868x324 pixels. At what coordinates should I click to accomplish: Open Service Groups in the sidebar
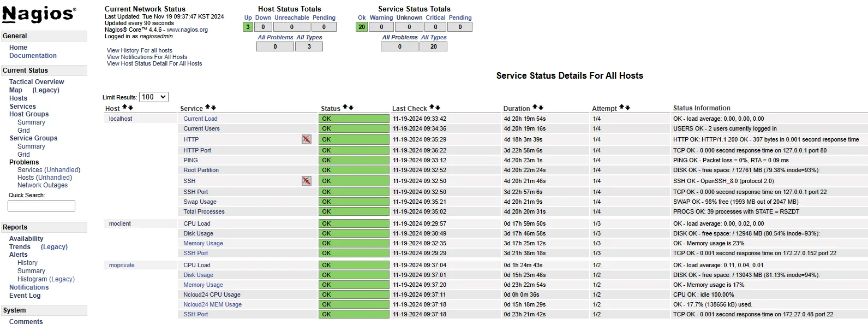click(x=33, y=138)
